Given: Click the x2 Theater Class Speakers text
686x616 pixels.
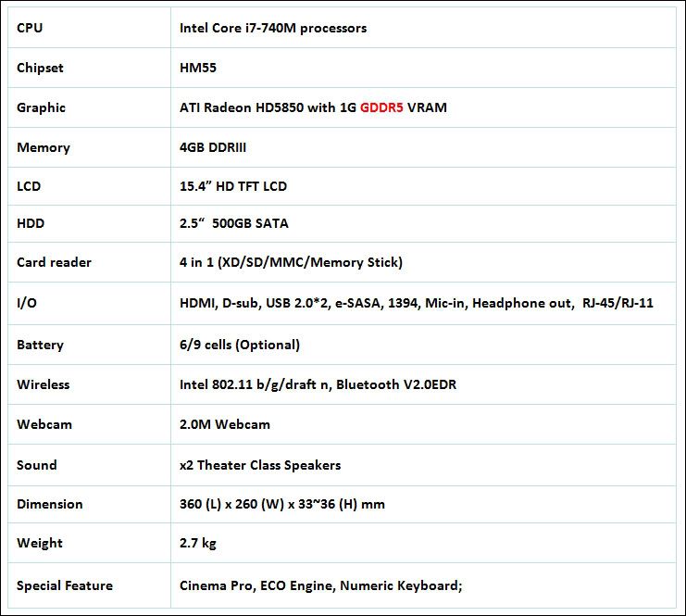Looking at the screenshot, I should [x=260, y=465].
